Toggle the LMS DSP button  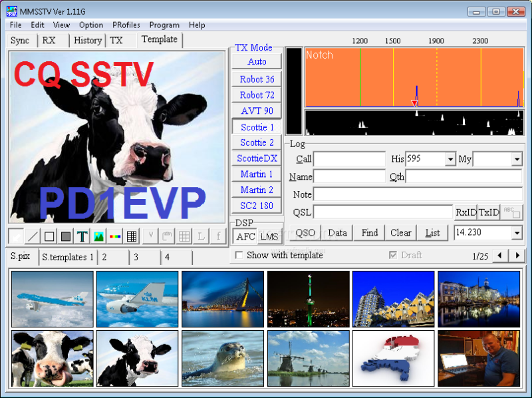tap(270, 236)
